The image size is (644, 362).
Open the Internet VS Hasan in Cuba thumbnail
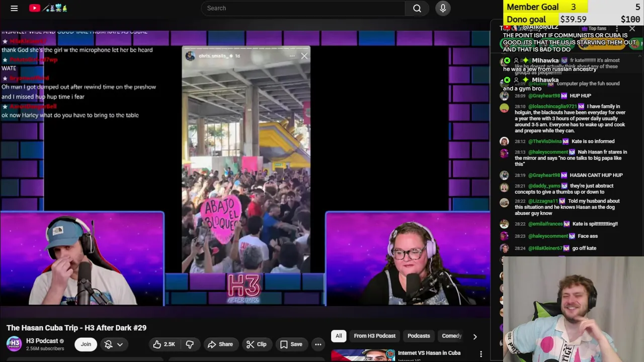363,355
